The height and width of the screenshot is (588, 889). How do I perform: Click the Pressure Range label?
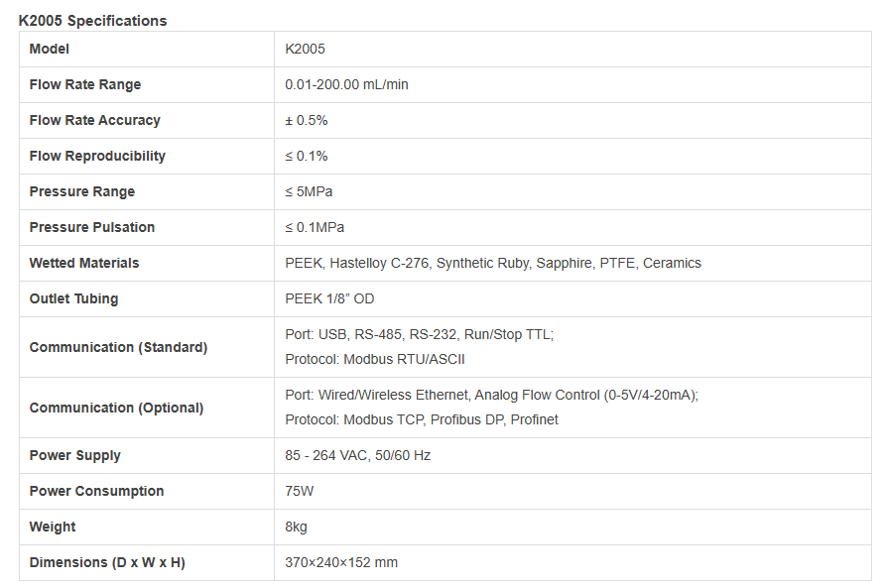(82, 191)
